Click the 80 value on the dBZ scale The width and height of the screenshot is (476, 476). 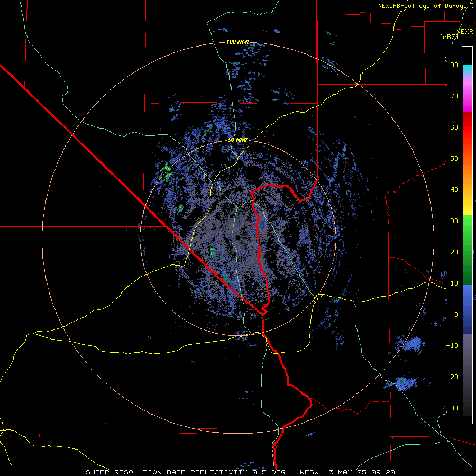pyautogui.click(x=454, y=65)
